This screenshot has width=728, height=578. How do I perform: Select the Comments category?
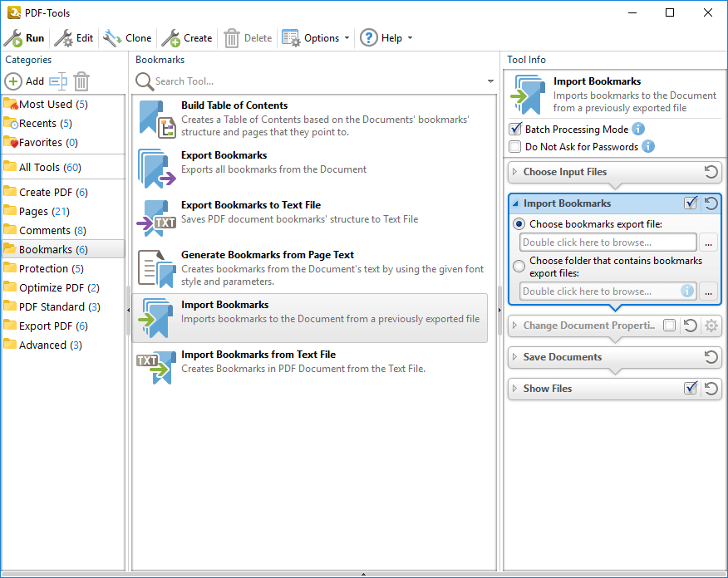coord(63,230)
